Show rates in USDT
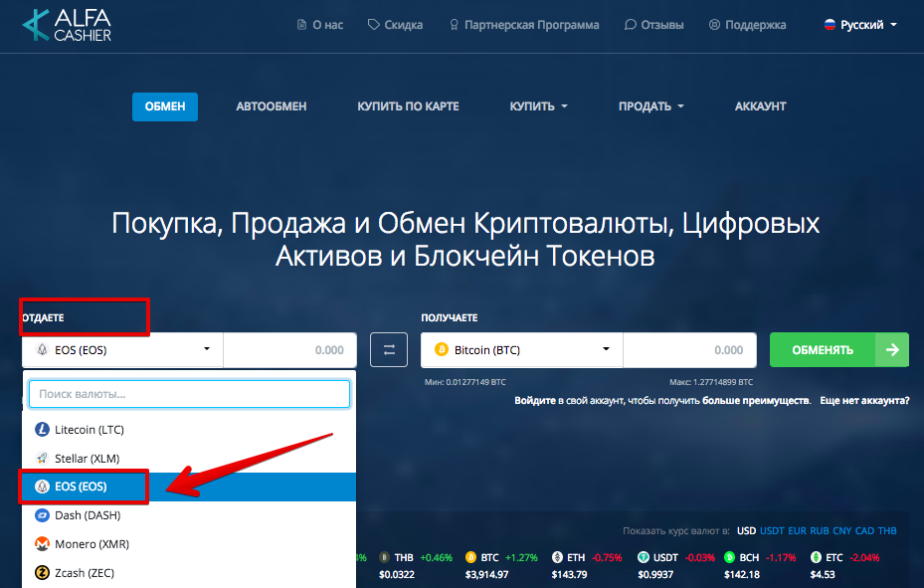The width and height of the screenshot is (924, 588). point(772,531)
